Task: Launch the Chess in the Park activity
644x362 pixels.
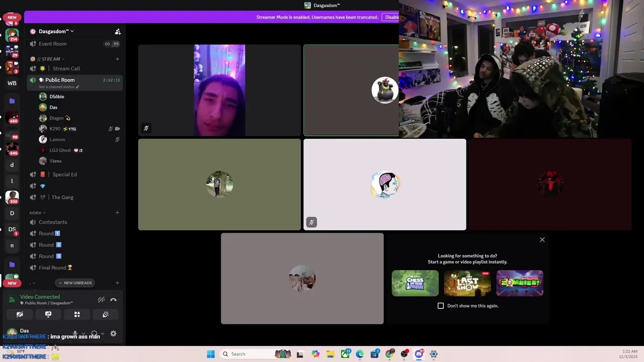Action: coord(415,283)
